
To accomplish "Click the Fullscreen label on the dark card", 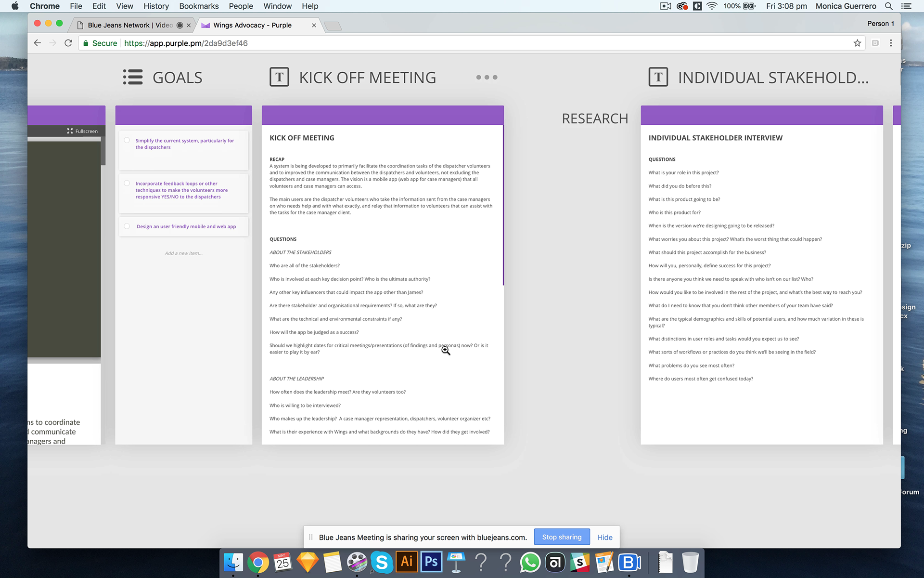I will point(87,131).
